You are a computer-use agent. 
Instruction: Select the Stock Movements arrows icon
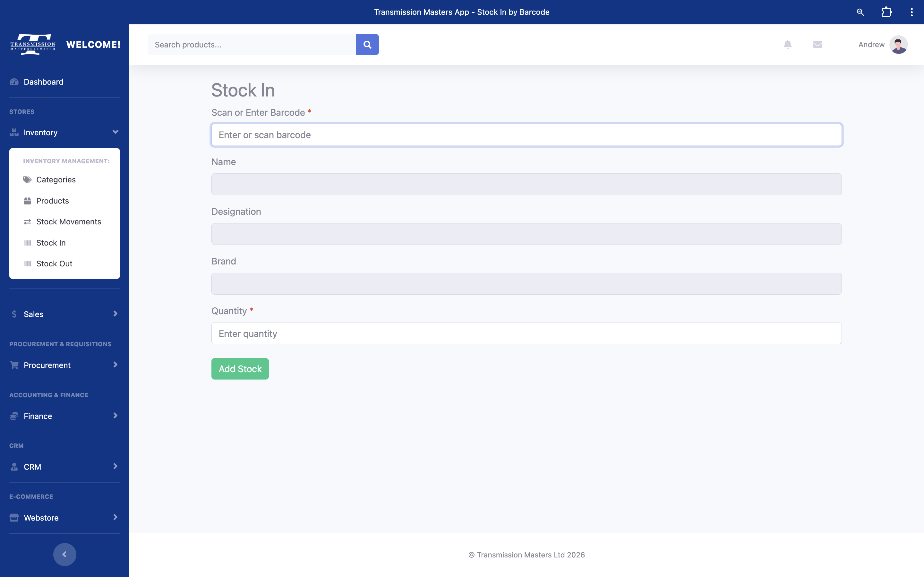tap(27, 221)
